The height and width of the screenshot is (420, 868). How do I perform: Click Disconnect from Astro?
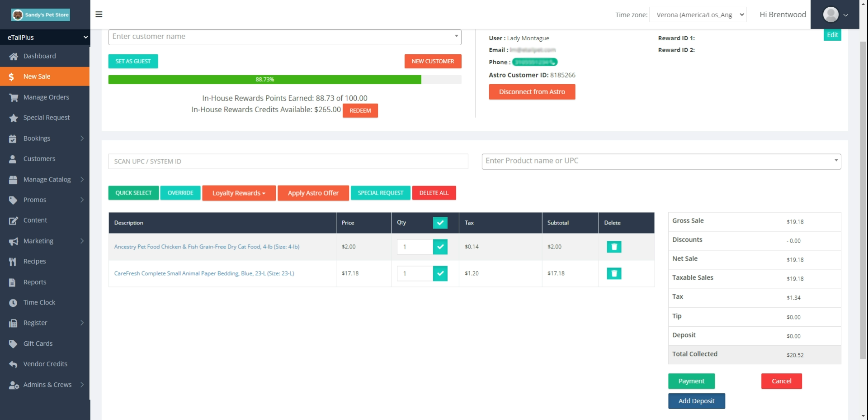(x=532, y=91)
